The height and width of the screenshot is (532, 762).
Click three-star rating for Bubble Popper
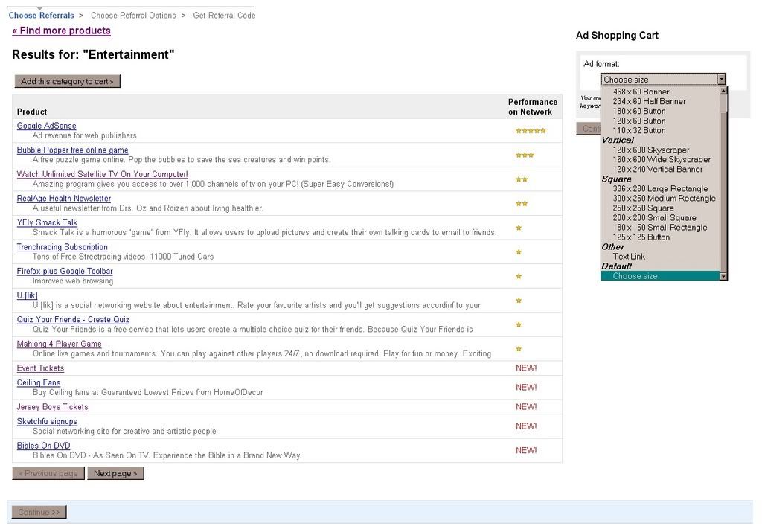(x=525, y=155)
